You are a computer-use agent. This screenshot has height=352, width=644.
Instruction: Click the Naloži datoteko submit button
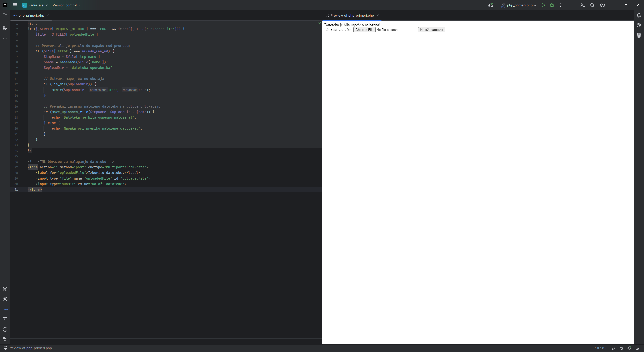pos(431,30)
